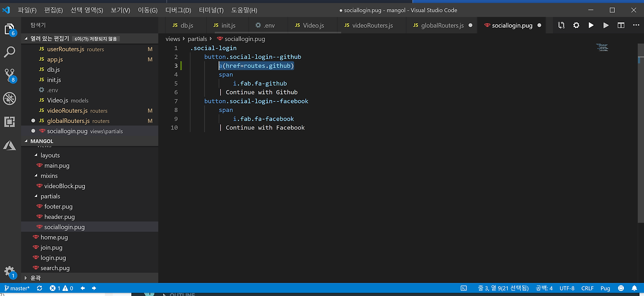Viewport: 644px width, 296px height.
Task: Open more editor actions ellipsis menu
Action: 635,25
